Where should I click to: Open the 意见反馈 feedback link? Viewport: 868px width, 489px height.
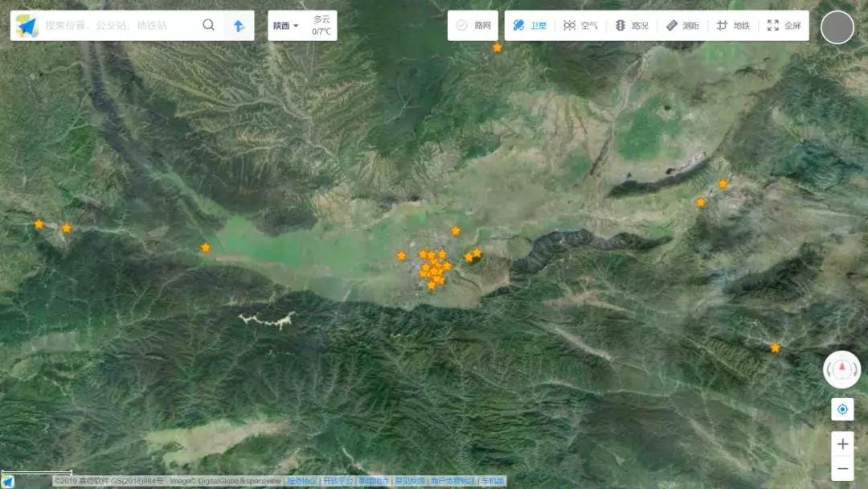[409, 481]
